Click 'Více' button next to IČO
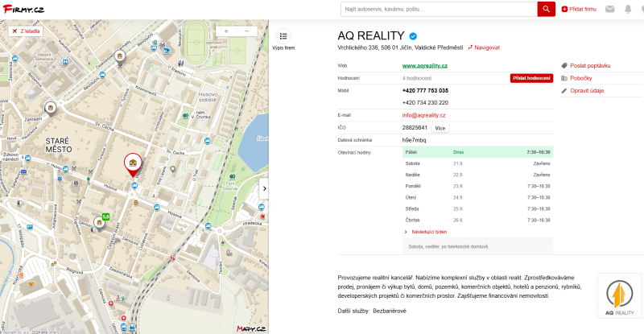This screenshot has height=334, width=644. point(440,128)
